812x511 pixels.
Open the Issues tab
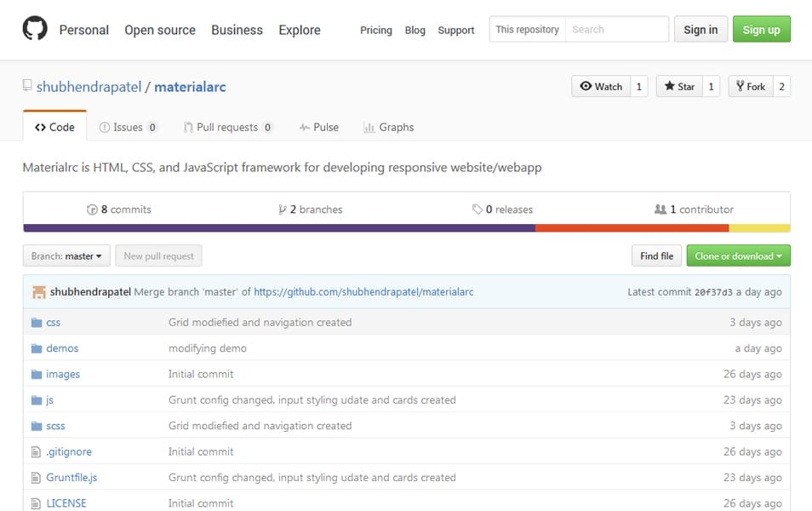[128, 127]
